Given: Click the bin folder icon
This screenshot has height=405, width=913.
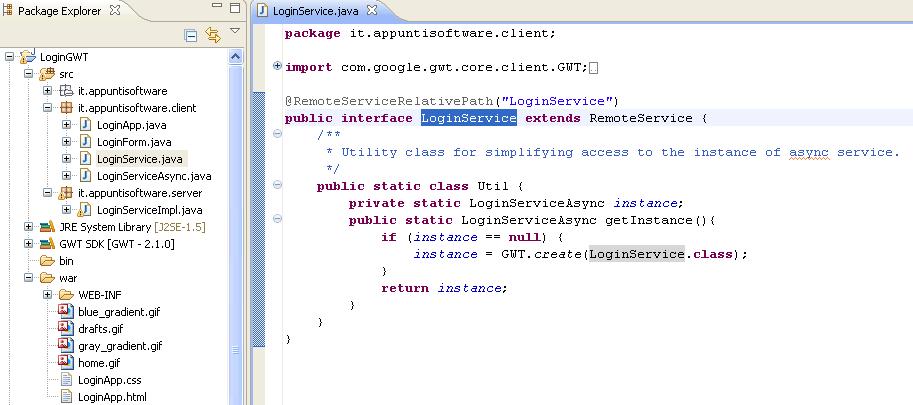Looking at the screenshot, I should [x=47, y=261].
